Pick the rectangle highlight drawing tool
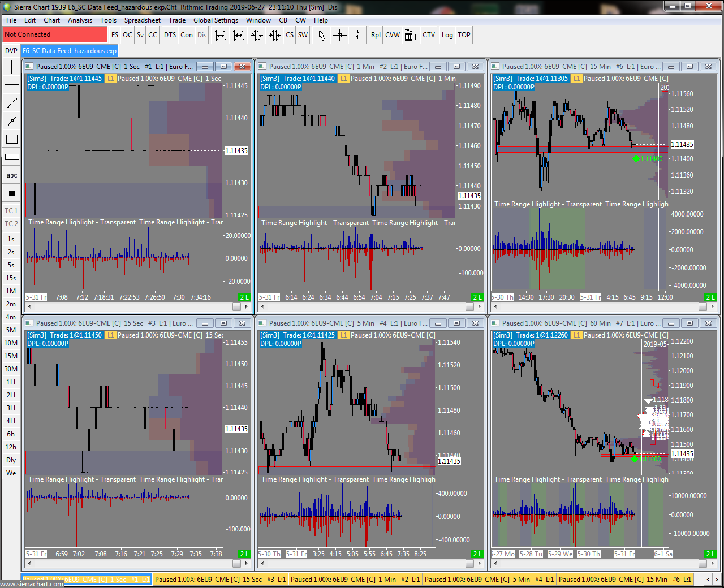 coord(11,139)
